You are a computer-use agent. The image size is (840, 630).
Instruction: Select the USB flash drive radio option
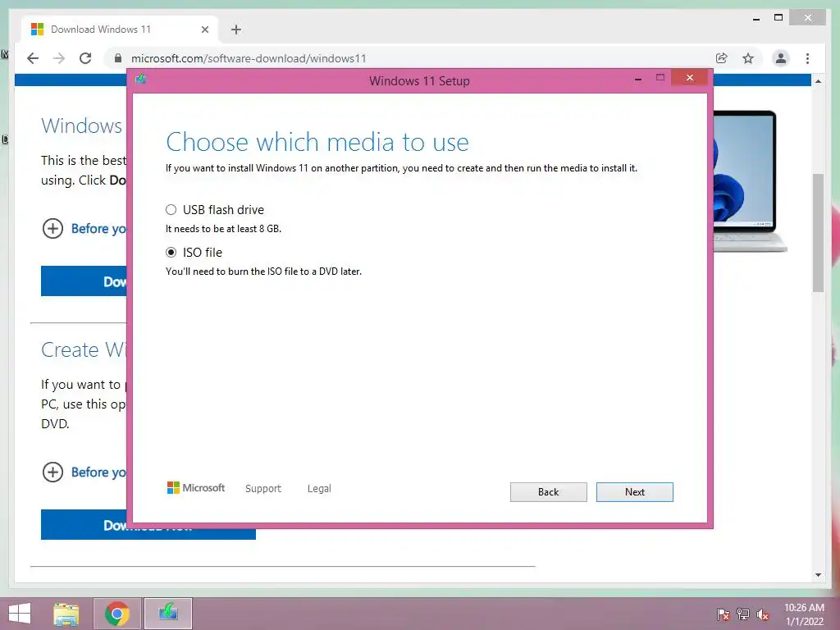tap(171, 209)
